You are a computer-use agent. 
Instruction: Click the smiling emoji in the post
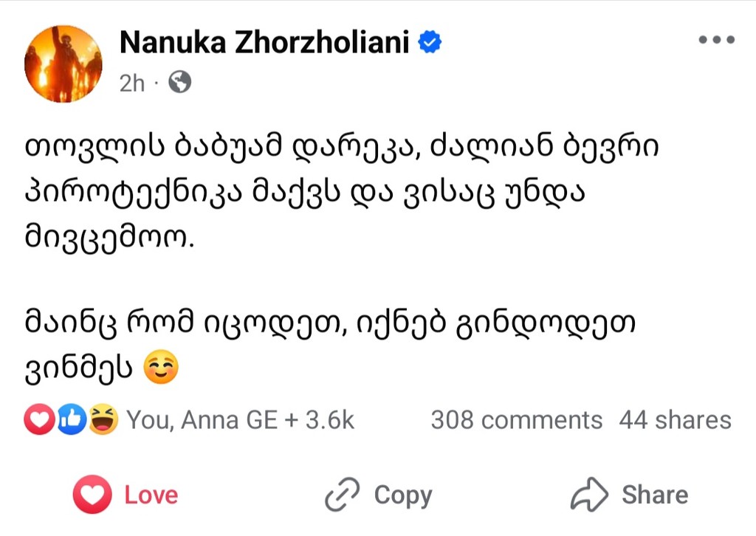tap(159, 369)
